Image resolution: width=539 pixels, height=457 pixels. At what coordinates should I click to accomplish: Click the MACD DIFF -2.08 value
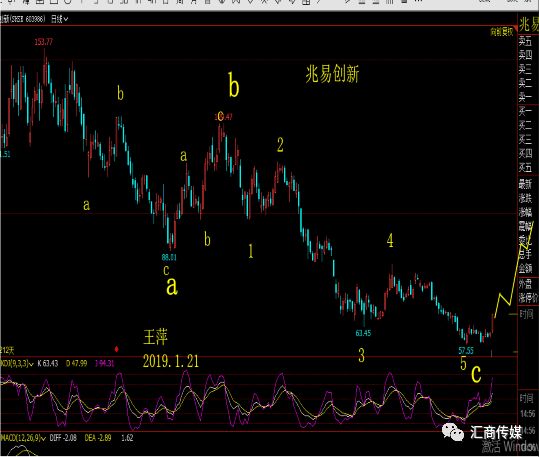(63, 438)
